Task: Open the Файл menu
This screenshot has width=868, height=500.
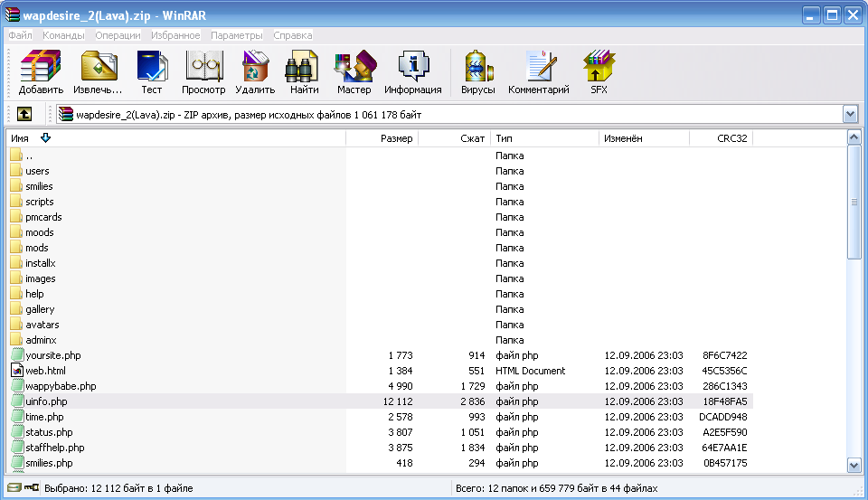Action: click(20, 35)
